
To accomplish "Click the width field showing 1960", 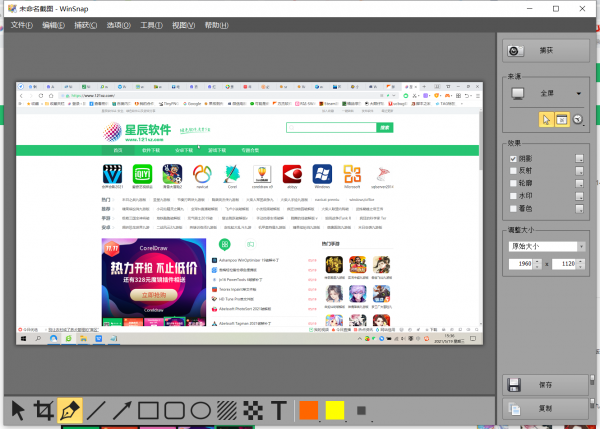I will click(x=521, y=264).
